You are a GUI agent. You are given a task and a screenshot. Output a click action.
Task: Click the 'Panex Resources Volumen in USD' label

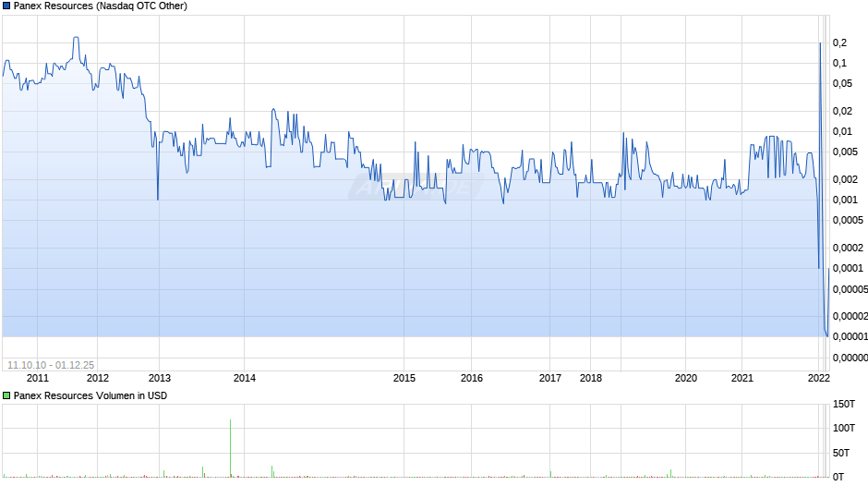tap(90, 395)
